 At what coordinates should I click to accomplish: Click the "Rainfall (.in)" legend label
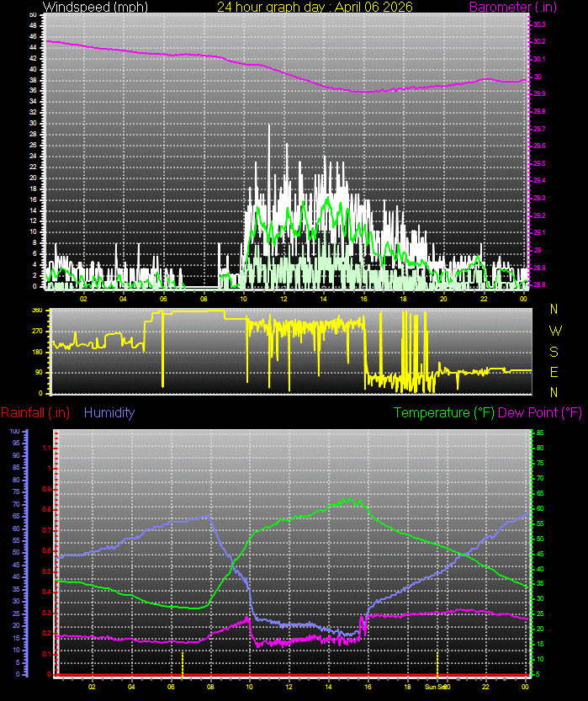pyautogui.click(x=35, y=412)
